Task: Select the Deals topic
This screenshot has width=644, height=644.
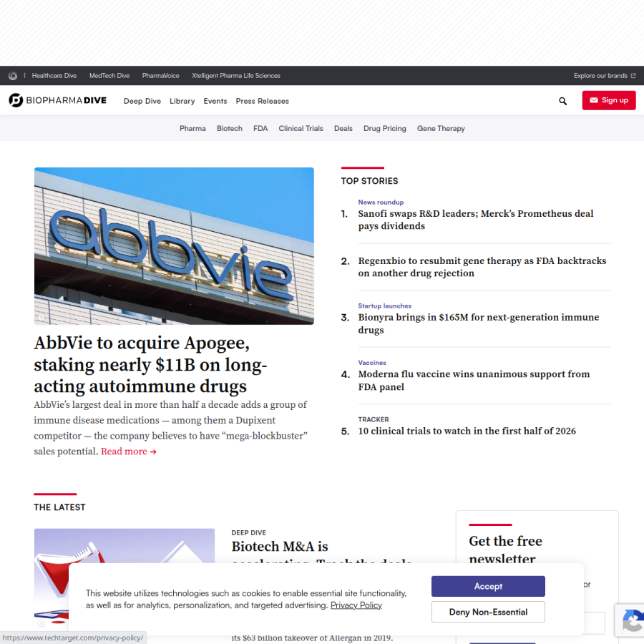Action: (x=343, y=129)
